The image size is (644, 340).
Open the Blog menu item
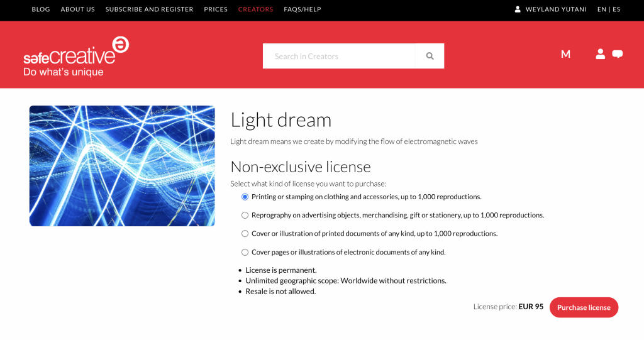pyautogui.click(x=41, y=9)
